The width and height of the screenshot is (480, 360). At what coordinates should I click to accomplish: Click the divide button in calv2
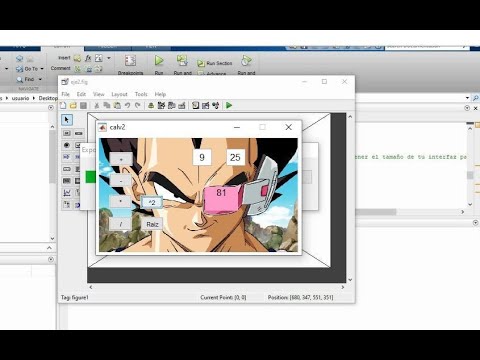tap(120, 224)
